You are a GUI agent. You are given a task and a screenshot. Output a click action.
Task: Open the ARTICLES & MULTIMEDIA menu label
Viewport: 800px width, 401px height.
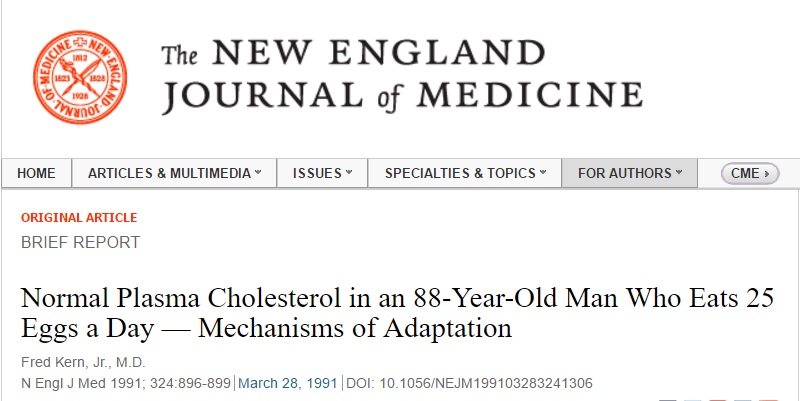pos(169,173)
